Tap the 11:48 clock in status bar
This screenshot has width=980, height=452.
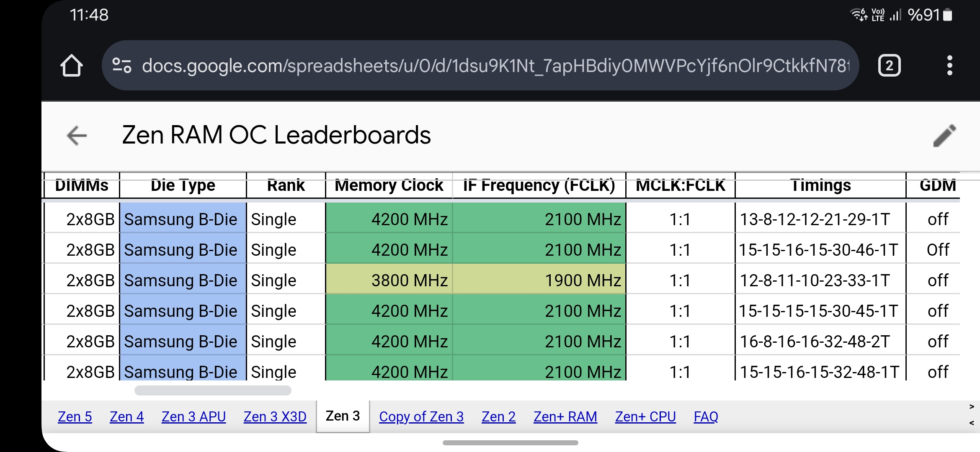(89, 15)
